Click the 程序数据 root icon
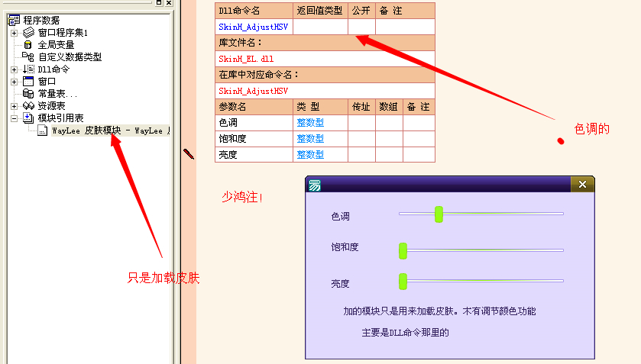Screen dimensions: 641x364 tap(14, 20)
